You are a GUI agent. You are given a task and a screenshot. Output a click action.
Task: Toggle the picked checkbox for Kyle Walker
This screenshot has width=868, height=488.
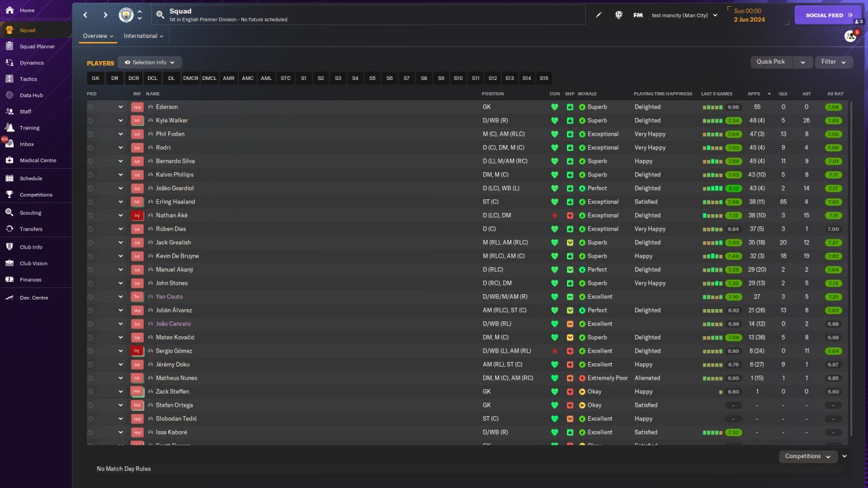(x=91, y=121)
